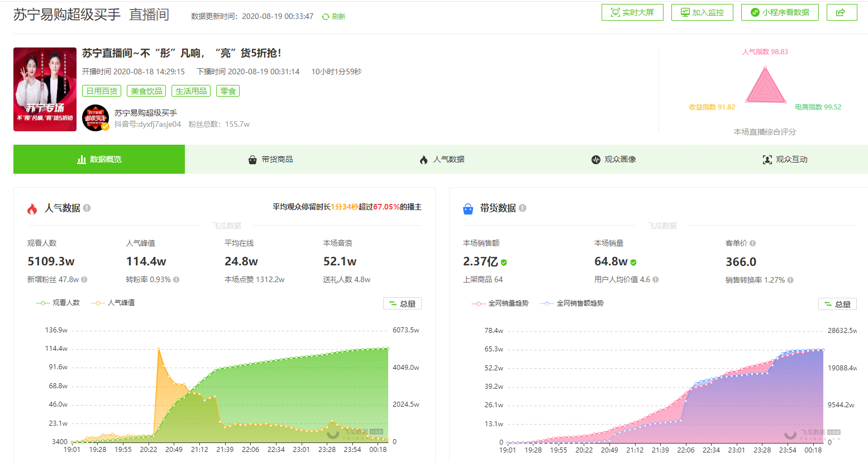Image resolution: width=868 pixels, height=462 pixels.
Task: Click the 24.8w average online value
Action: tap(241, 261)
